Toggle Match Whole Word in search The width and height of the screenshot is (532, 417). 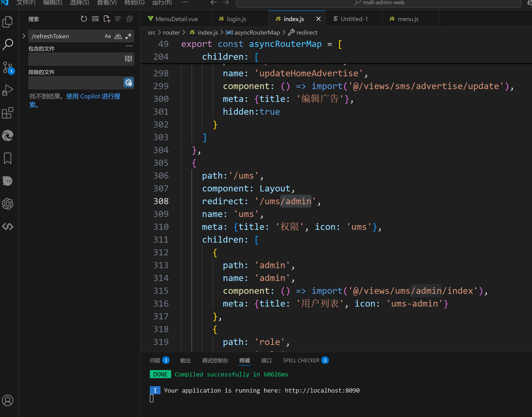[118, 36]
